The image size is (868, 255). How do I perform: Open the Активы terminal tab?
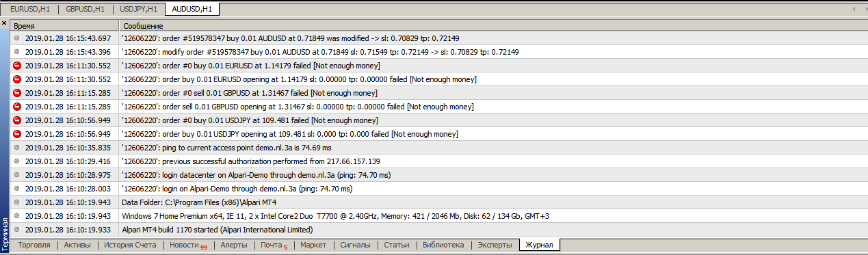point(77,245)
